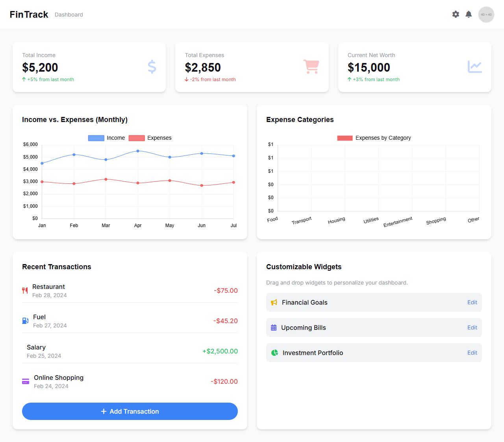Toggle the Income series in chart legend
This screenshot has height=442, width=504.
[x=106, y=138]
